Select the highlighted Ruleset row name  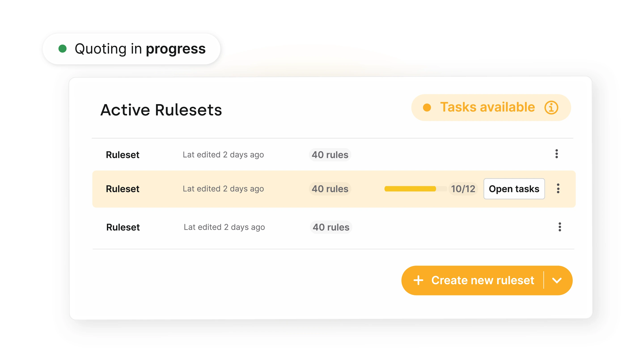(x=123, y=189)
